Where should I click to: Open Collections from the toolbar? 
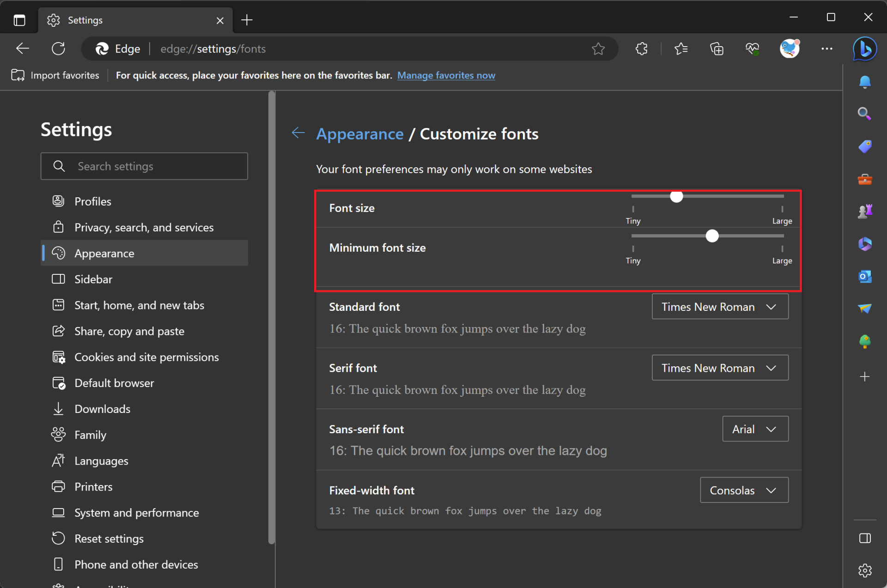coord(717,48)
